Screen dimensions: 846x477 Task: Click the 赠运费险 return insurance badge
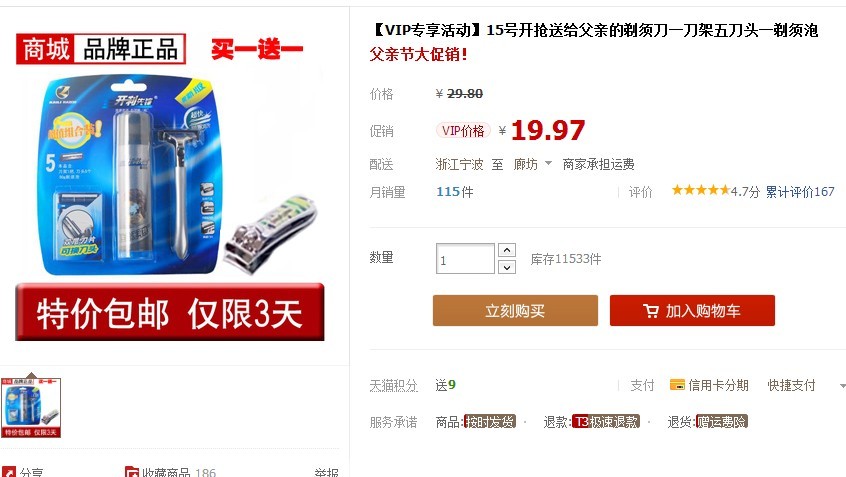[x=722, y=421]
